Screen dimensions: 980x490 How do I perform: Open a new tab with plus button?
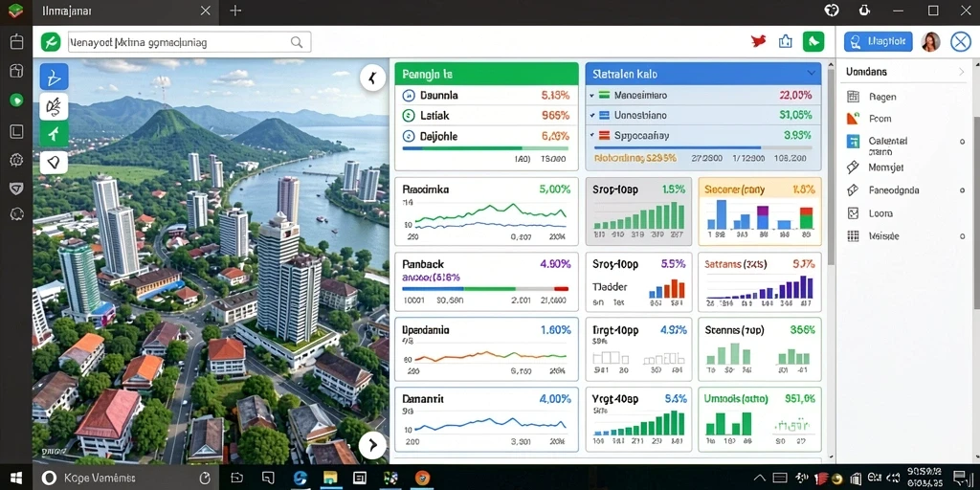coord(235,11)
